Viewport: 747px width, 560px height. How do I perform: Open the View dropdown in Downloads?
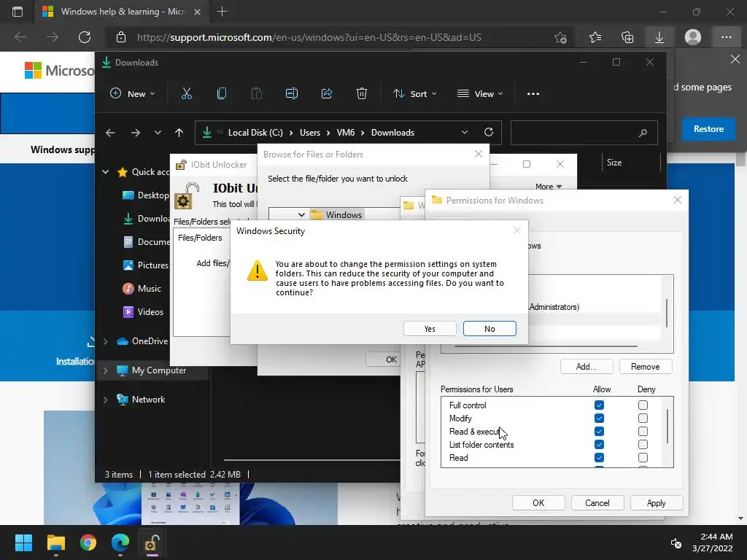[480, 94]
